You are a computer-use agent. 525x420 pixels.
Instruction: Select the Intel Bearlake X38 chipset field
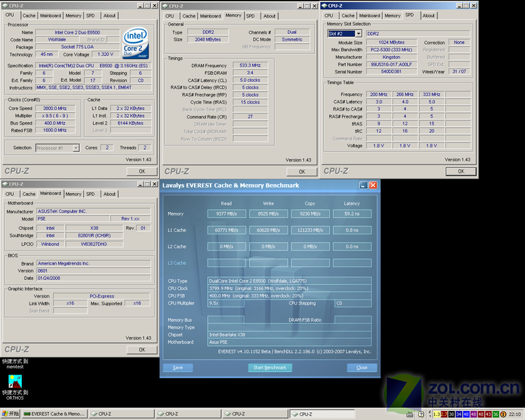(289, 335)
